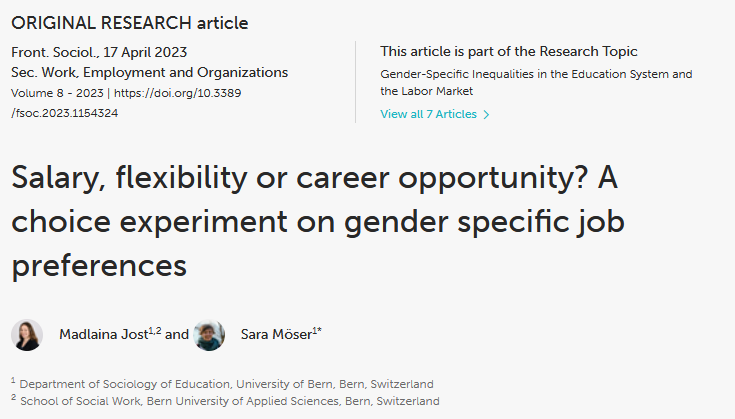Click the ORIGINAL RESEARCH article label
The width and height of the screenshot is (735, 419).
coord(130,23)
